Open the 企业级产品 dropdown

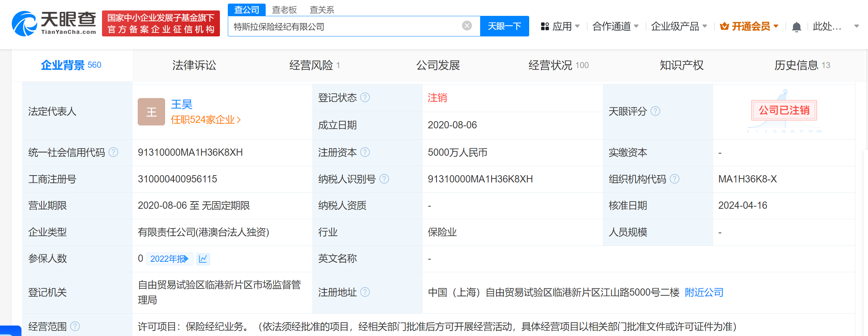679,26
